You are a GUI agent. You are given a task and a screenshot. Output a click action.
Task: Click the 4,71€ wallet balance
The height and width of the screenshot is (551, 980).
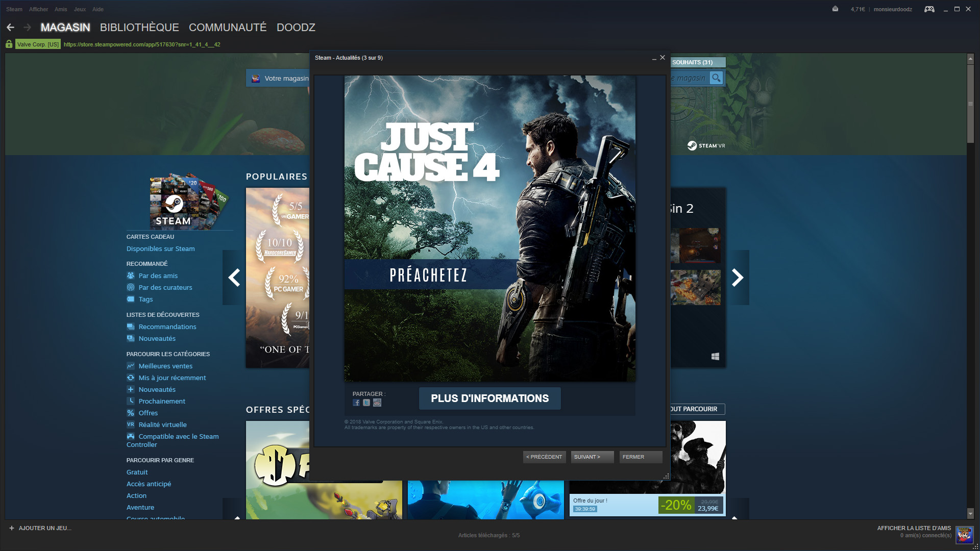[857, 9]
